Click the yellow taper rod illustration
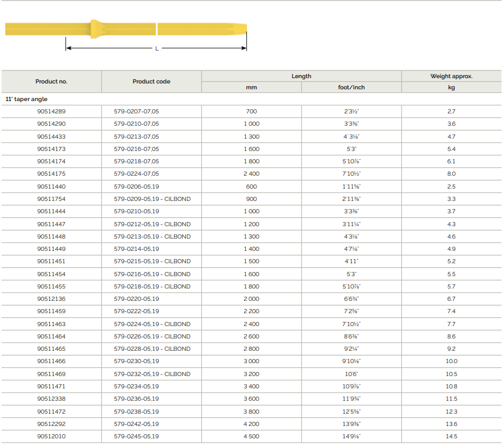Image resolution: width=504 pixels, height=446 pixels. (x=126, y=29)
